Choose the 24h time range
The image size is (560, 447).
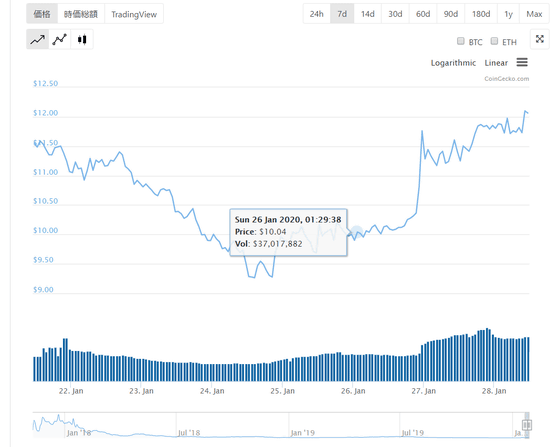[x=316, y=14]
